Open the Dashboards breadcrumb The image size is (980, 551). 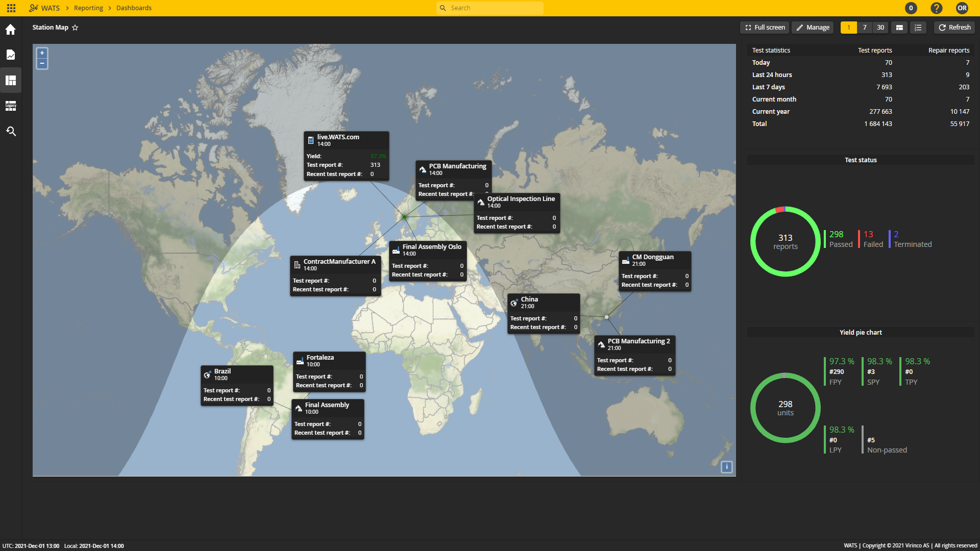coord(134,8)
